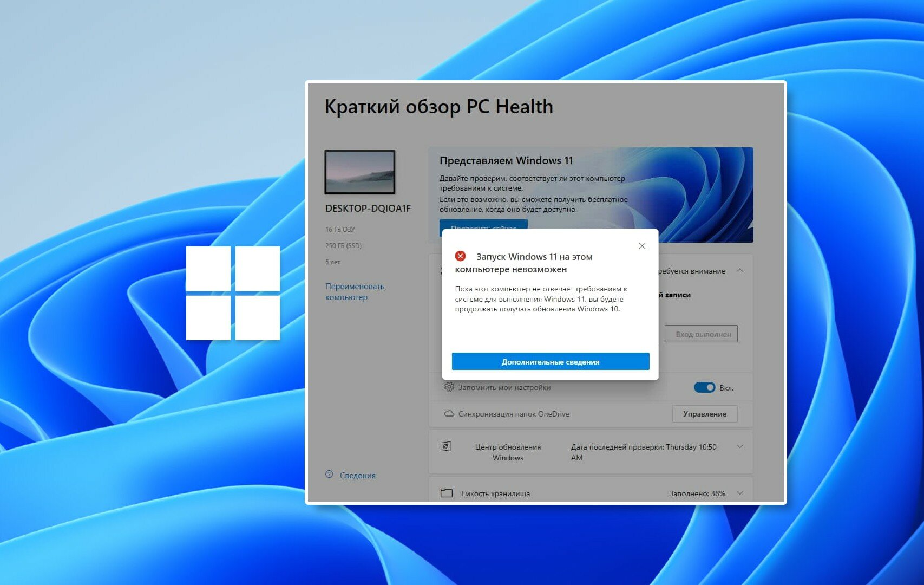Click Переименовать компьютер link
Screen dimensions: 924x585
pos(355,292)
